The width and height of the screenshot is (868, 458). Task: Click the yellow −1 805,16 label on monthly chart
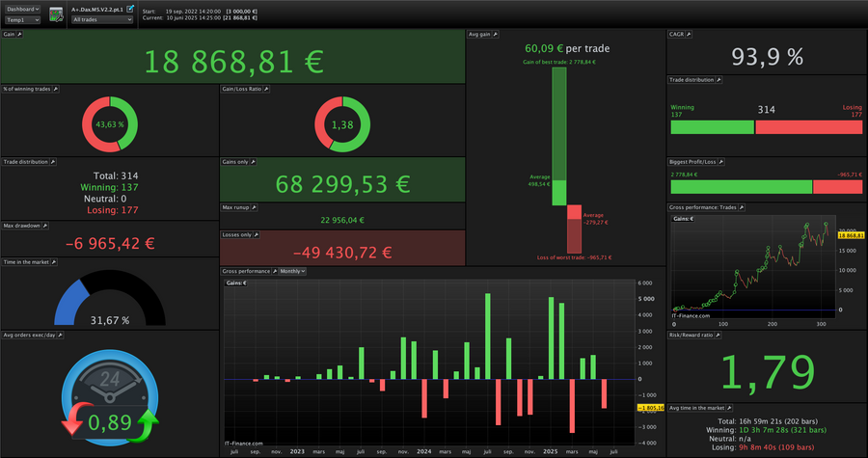[650, 408]
